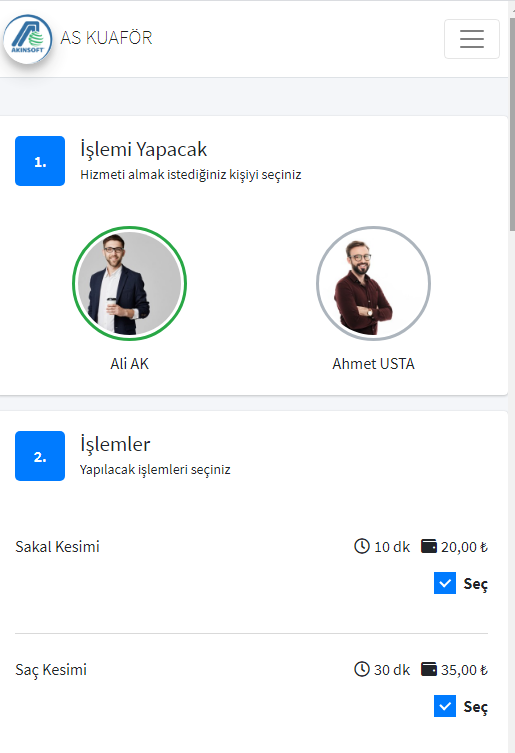Click the AKINSOFT logo
The image size is (515, 753).
tap(28, 39)
